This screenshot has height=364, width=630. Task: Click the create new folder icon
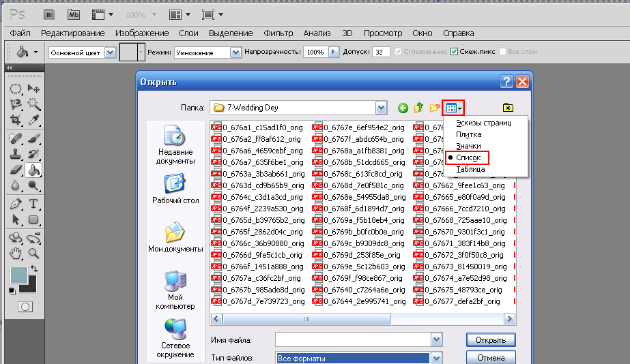[x=433, y=108]
